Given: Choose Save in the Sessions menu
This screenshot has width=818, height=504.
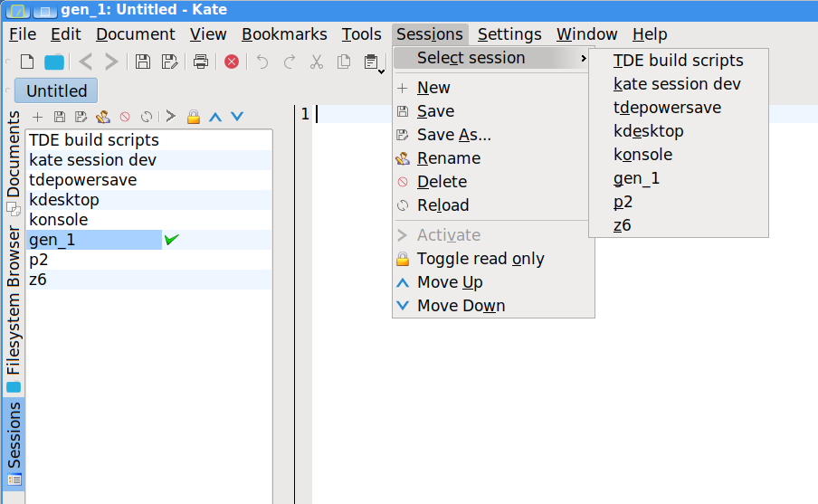Looking at the screenshot, I should tap(493, 111).
